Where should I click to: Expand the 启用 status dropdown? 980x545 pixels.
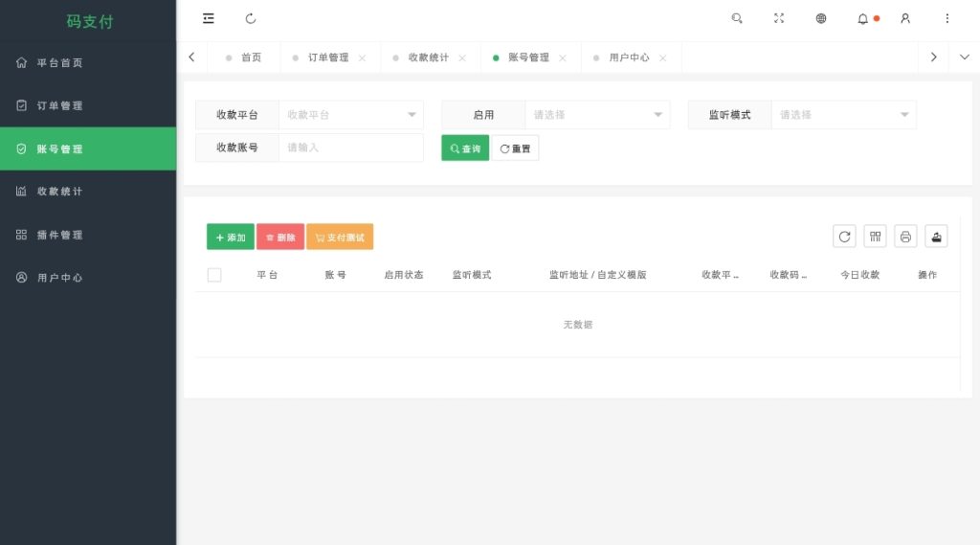(597, 115)
